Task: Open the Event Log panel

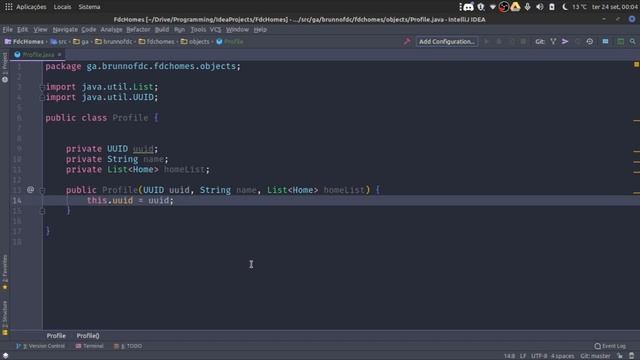Action: (610, 346)
